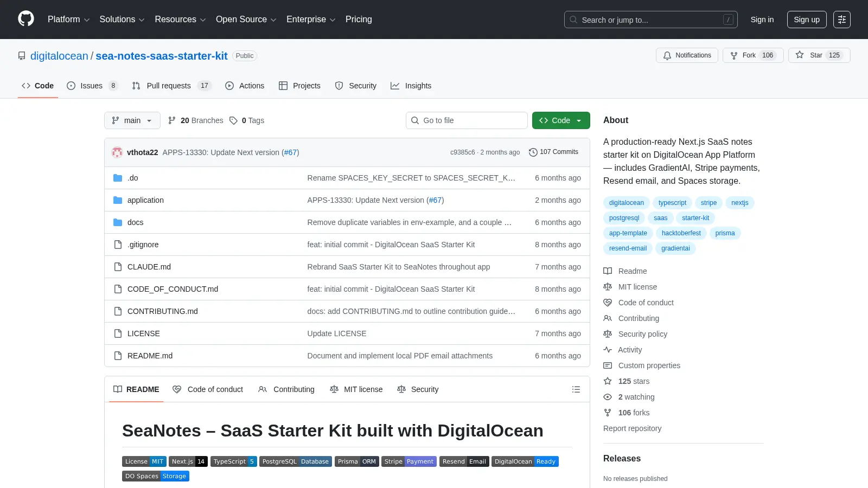Click the book icon beside Readme in About

coord(608,271)
